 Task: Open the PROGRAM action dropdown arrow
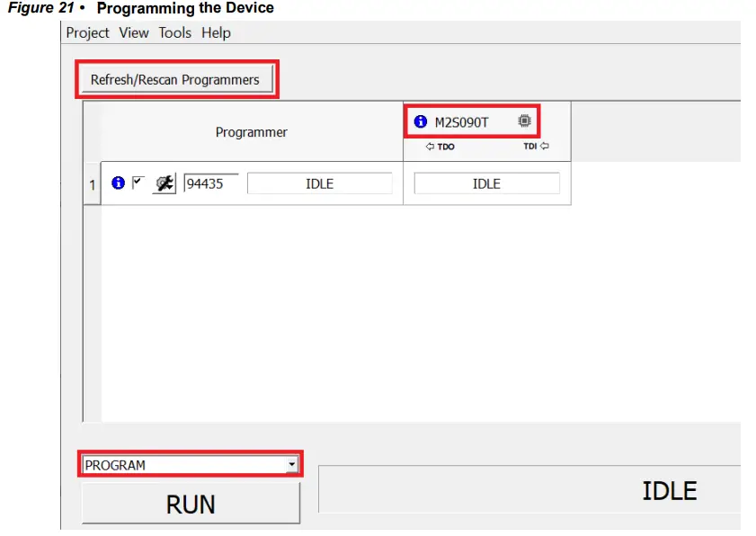292,465
